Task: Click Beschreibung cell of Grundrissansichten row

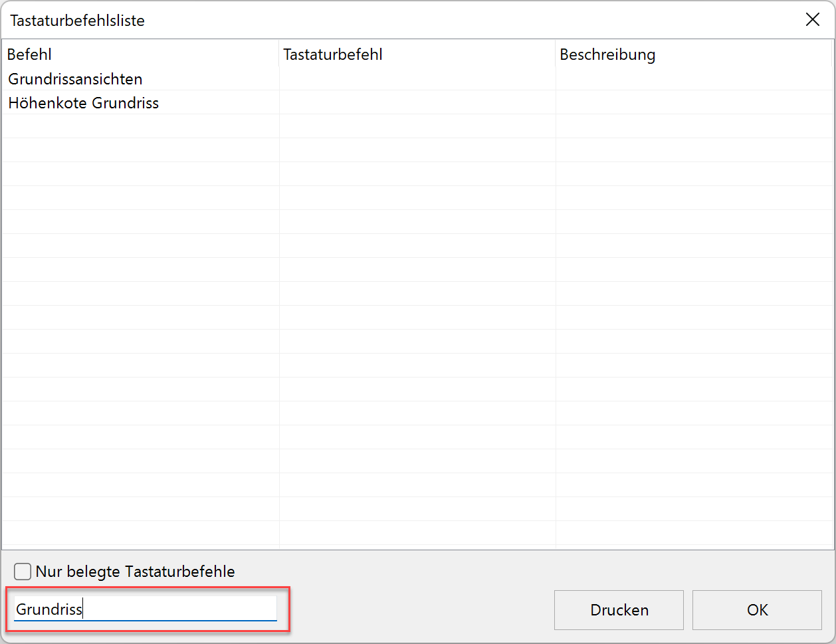Action: [x=693, y=79]
